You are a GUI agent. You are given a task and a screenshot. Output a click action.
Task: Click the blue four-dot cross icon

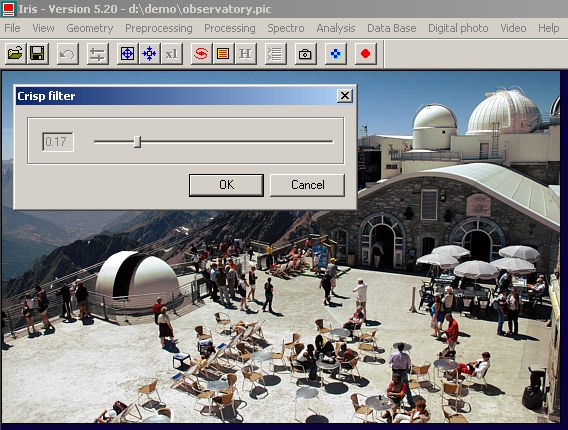point(335,54)
